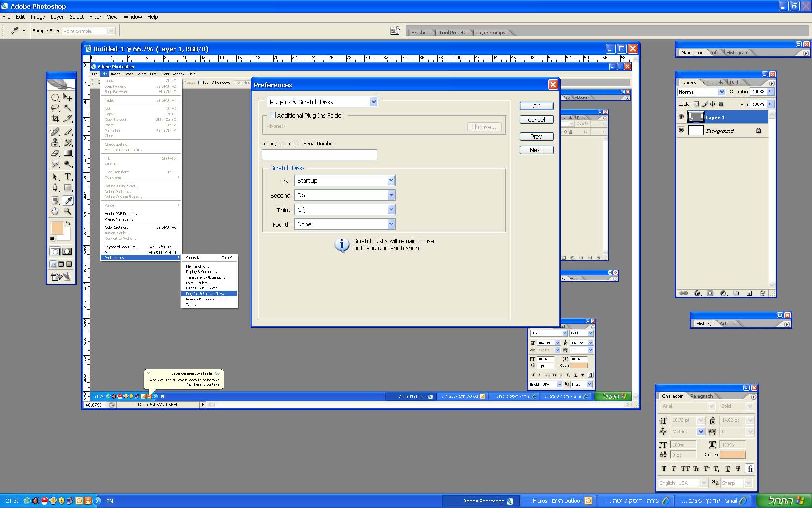Choose the Crop tool

pos(55,119)
